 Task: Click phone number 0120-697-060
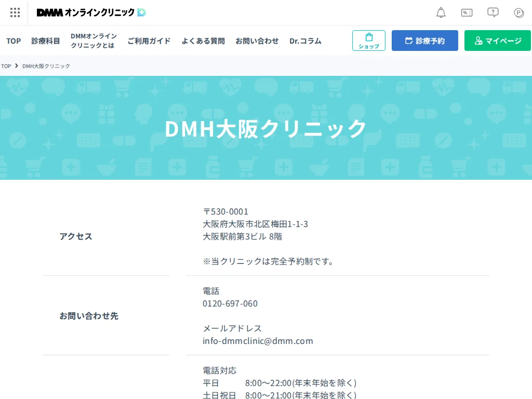point(230,303)
